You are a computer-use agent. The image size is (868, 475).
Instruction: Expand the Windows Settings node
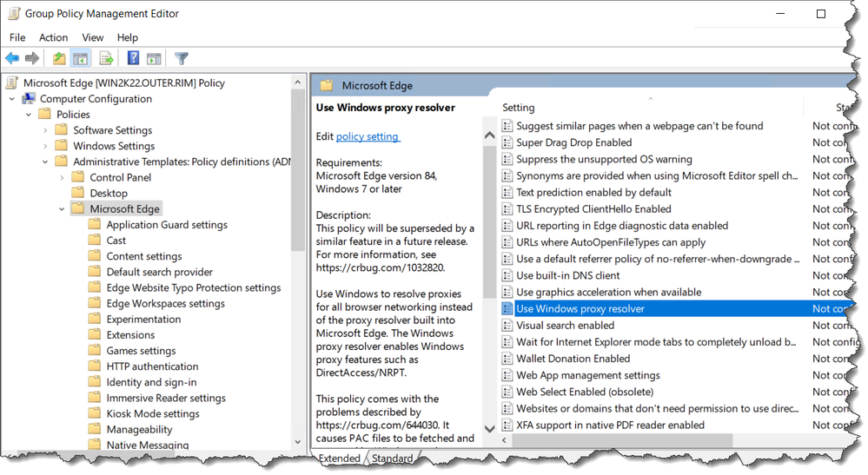point(45,146)
